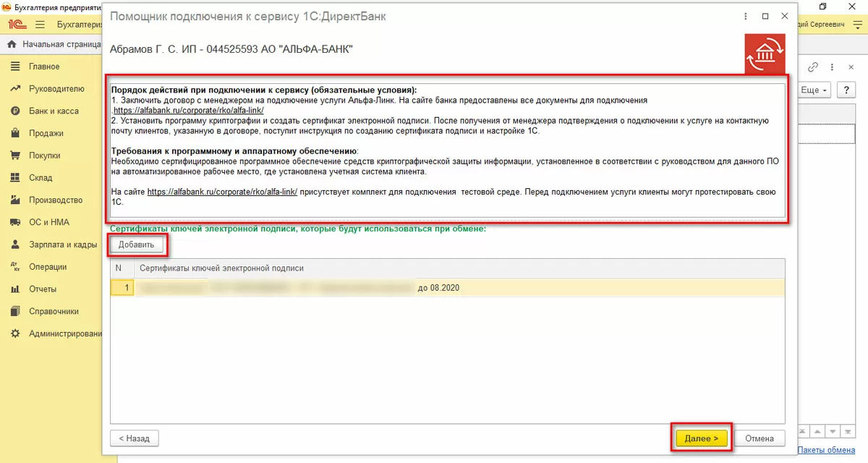Click the ОС и НМА truck icon
The image size is (868, 463).
tap(14, 222)
